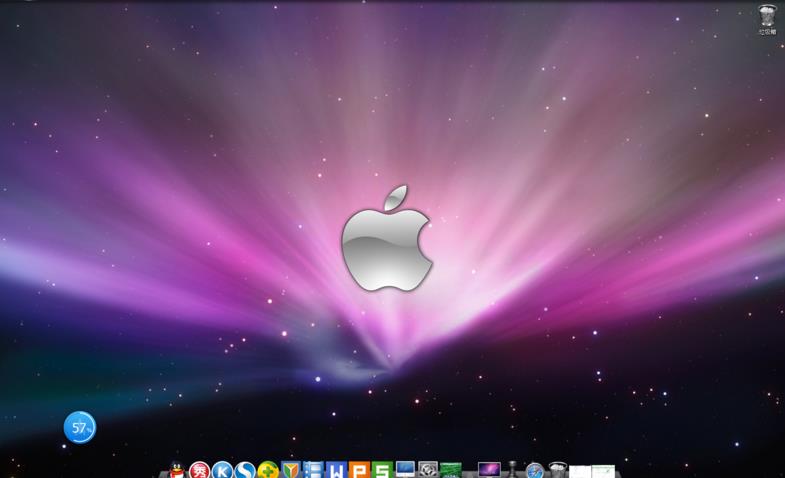Click the chess pawn icon in dock
This screenshot has height=478, width=785.
[513, 469]
